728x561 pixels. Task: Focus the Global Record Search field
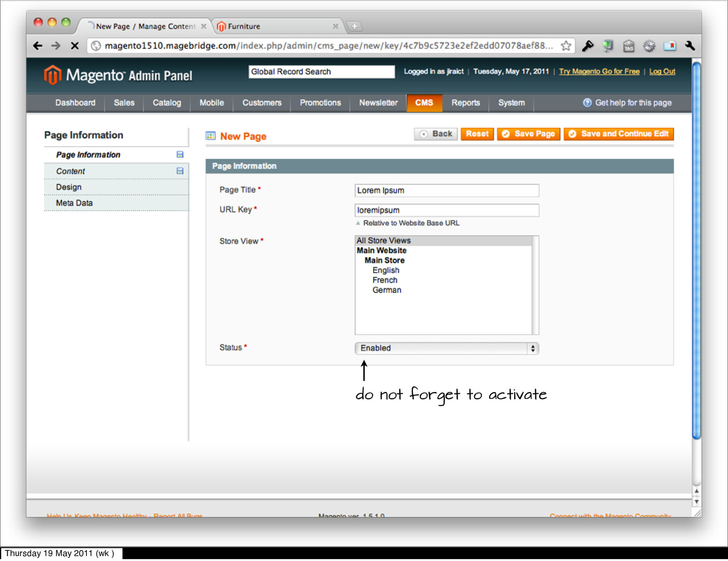[x=322, y=71]
